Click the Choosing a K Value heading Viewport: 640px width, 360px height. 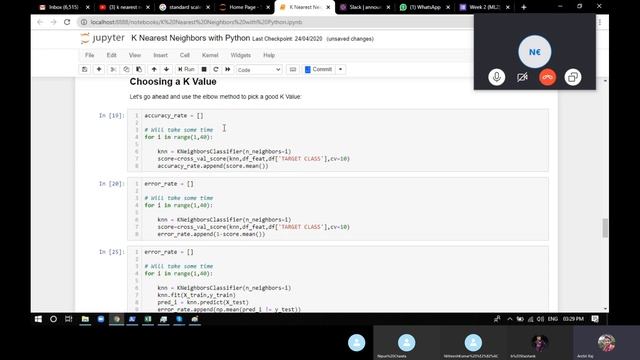(x=173, y=82)
